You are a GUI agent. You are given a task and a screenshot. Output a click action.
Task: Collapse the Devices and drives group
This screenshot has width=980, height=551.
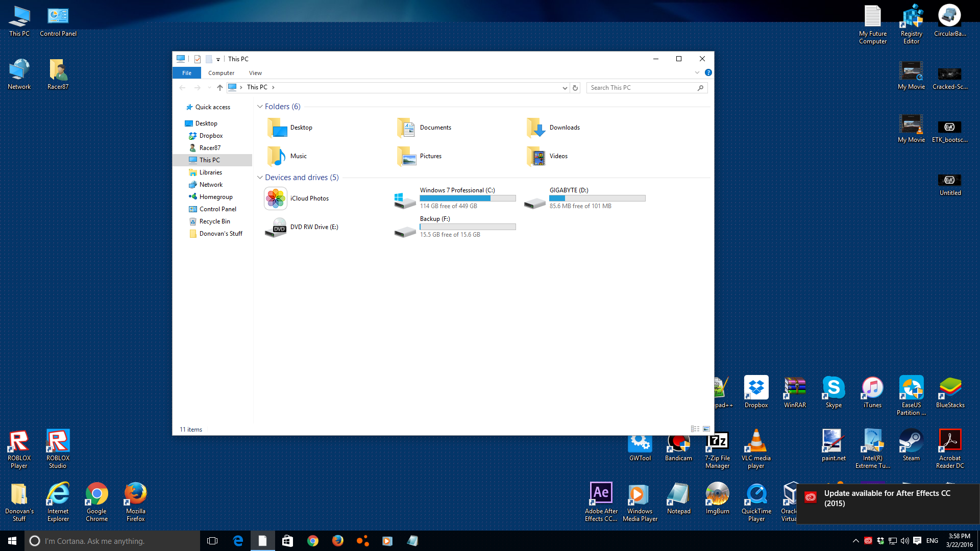pos(260,178)
